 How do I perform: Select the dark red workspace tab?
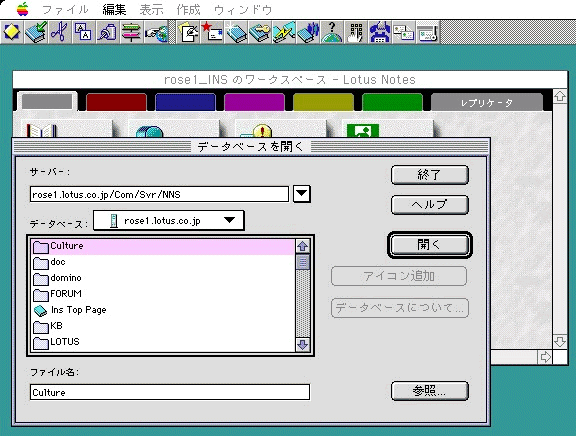point(116,102)
